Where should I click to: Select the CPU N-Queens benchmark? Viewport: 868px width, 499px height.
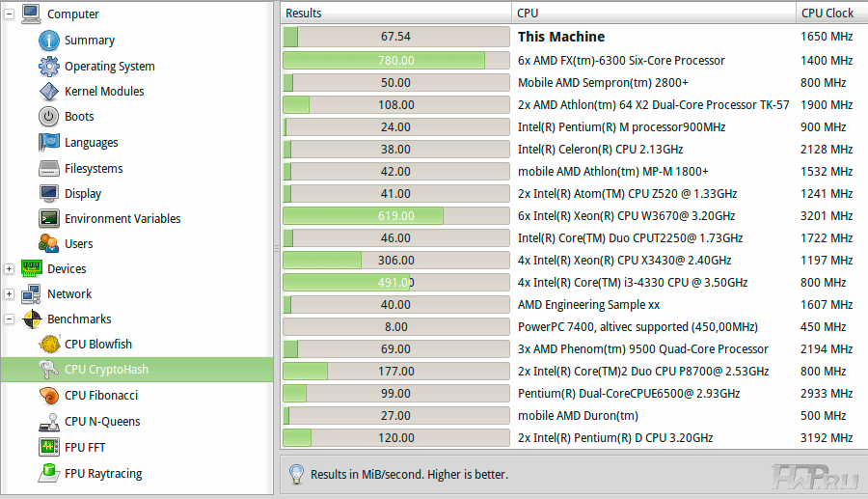click(102, 422)
